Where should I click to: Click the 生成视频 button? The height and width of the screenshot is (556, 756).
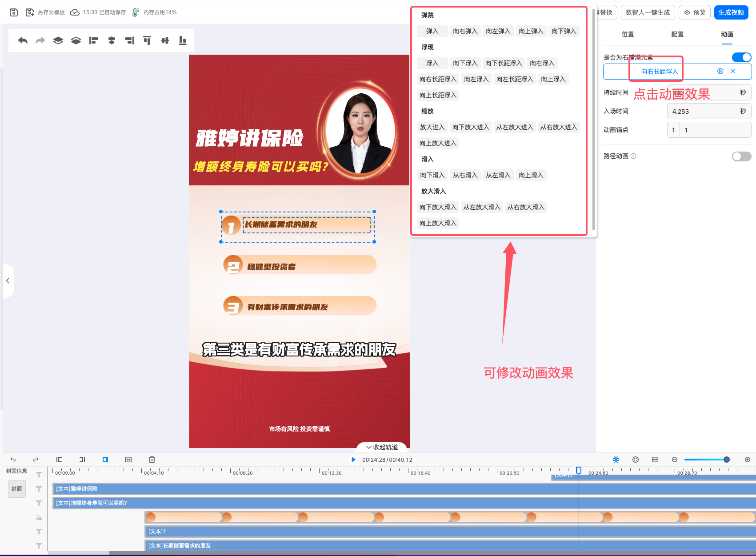731,12
